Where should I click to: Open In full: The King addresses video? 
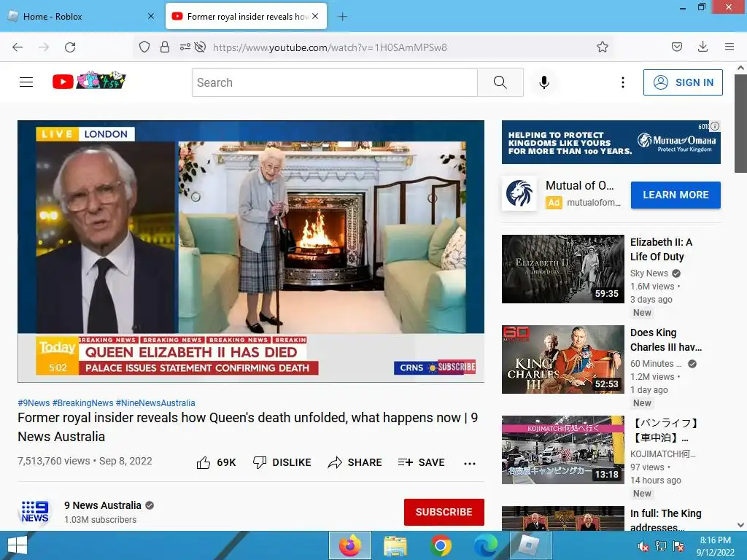665,520
